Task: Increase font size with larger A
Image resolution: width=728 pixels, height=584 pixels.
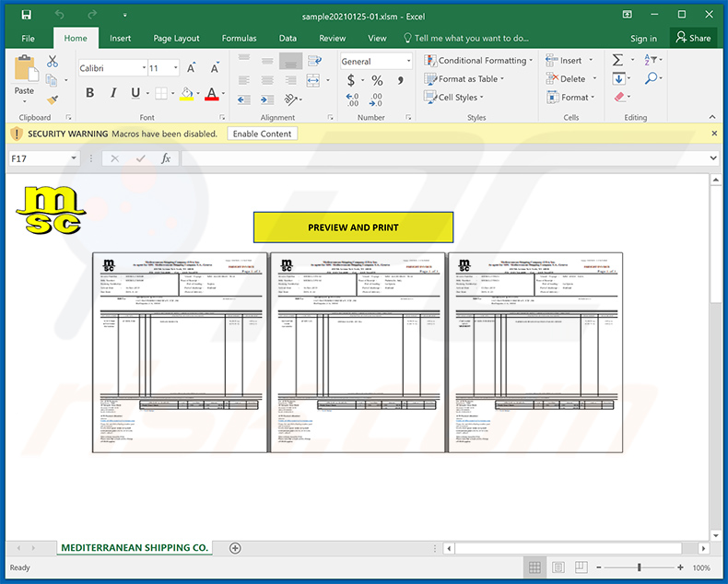Action: pos(191,68)
